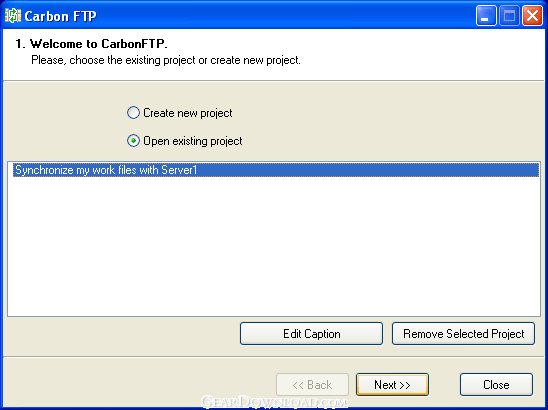Select "Synchronize my work files with Server1" project
Image resolution: width=548 pixels, height=410 pixels.
pyautogui.click(x=276, y=170)
